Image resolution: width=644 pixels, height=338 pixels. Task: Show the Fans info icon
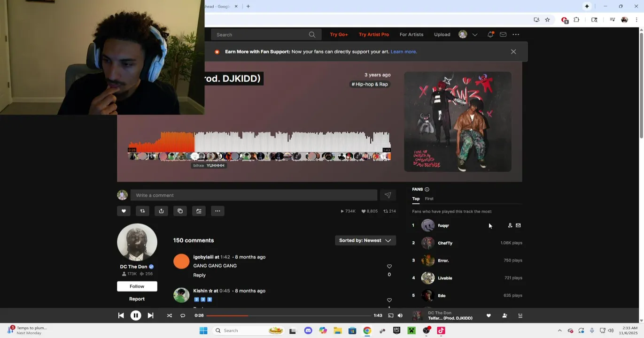point(427,189)
